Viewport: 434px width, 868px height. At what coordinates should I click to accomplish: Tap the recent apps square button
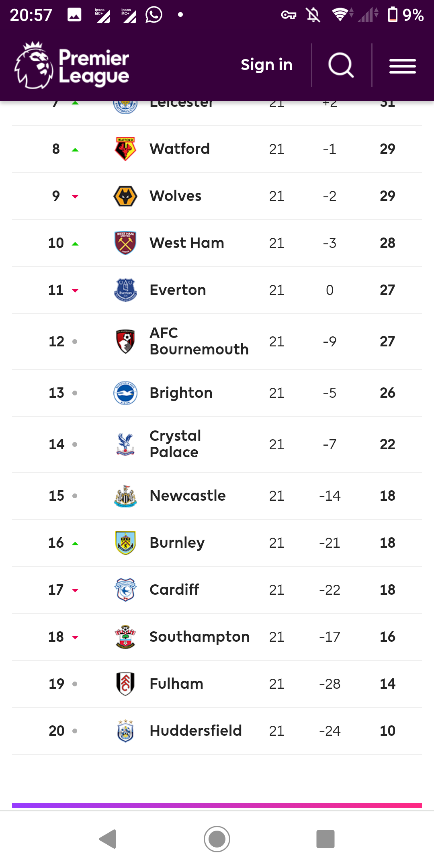pyautogui.click(x=325, y=839)
